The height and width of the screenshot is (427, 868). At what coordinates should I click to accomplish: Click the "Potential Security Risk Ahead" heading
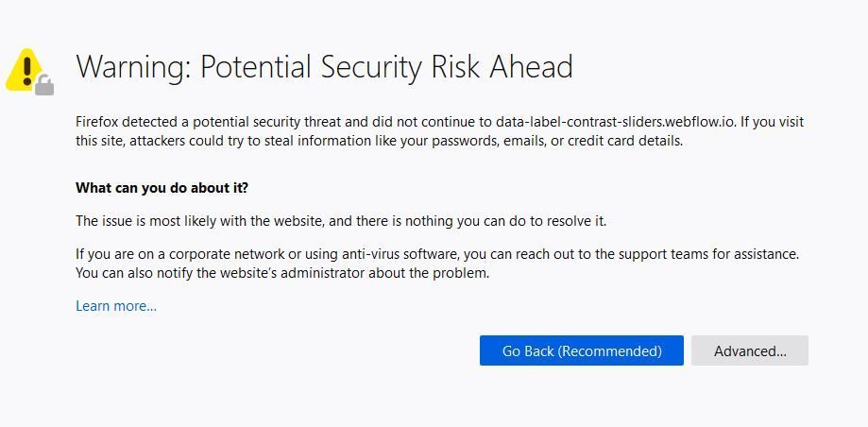point(386,67)
